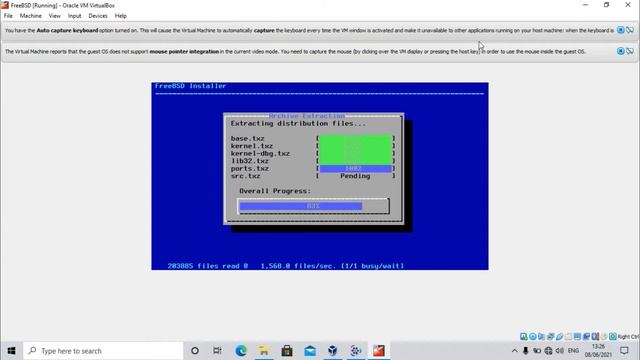Viewport: 640px width, 360px height.
Task: Open Cortana from the taskbar circle
Action: pos(195,351)
